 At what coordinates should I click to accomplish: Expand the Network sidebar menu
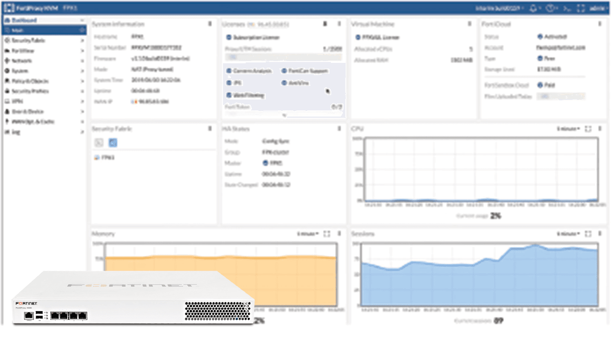point(44,61)
